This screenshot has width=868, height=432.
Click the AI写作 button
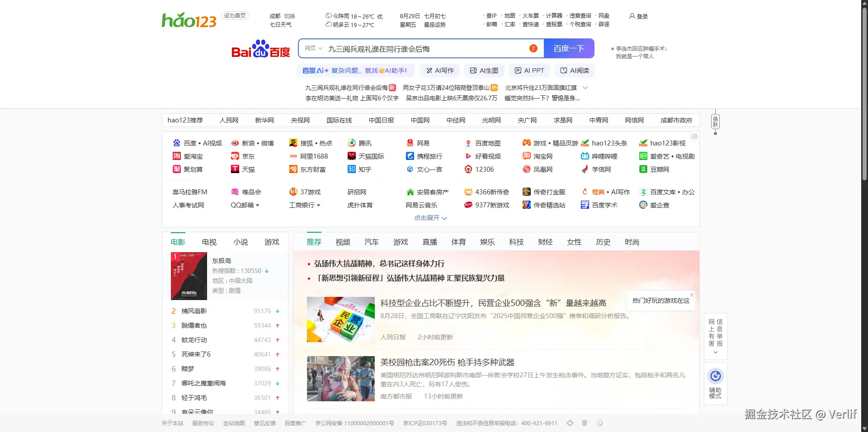tap(439, 70)
